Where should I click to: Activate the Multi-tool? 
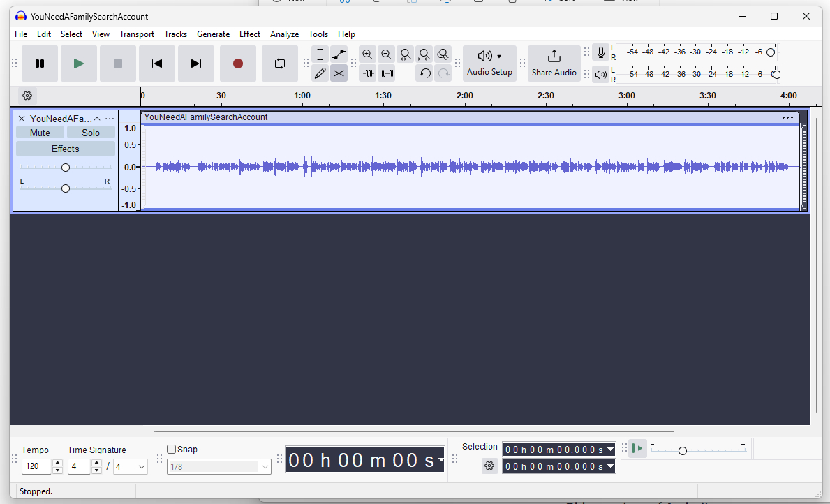[x=339, y=73]
